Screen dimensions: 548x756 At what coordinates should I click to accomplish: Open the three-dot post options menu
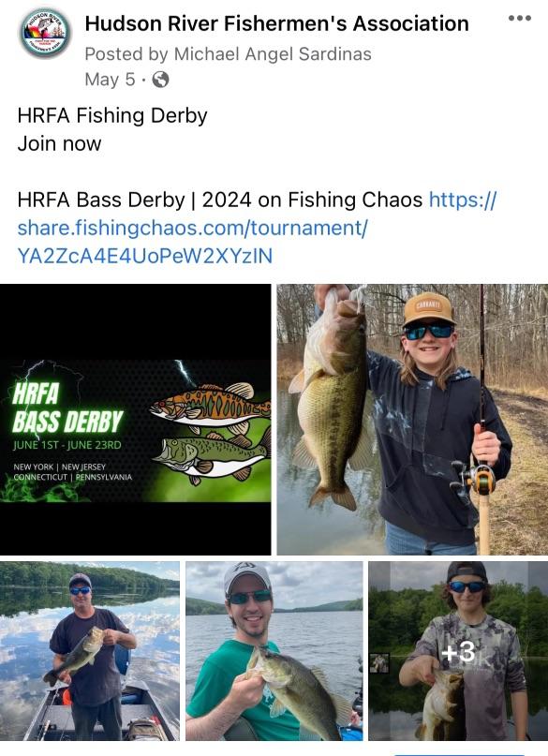520,19
